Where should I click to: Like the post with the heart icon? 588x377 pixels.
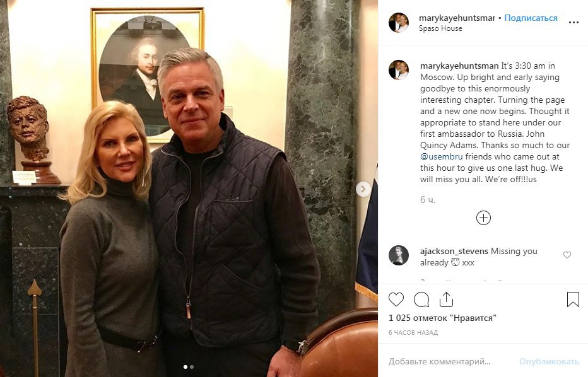pyautogui.click(x=396, y=299)
